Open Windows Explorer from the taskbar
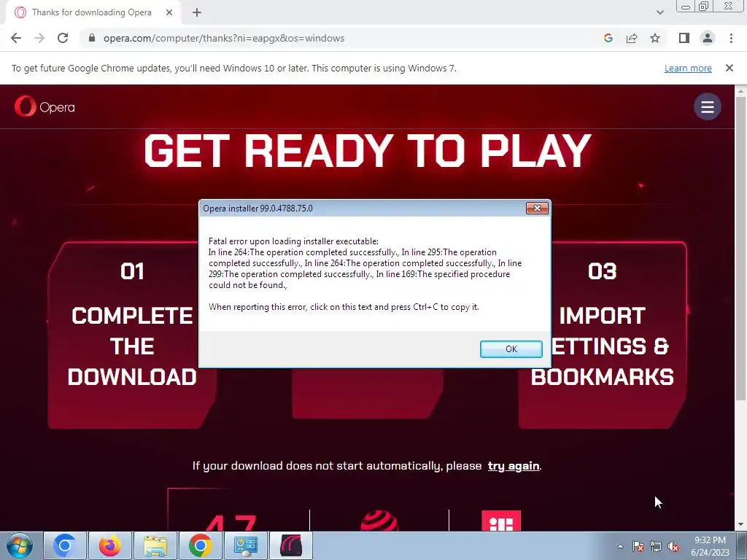The width and height of the screenshot is (747, 560). (155, 545)
